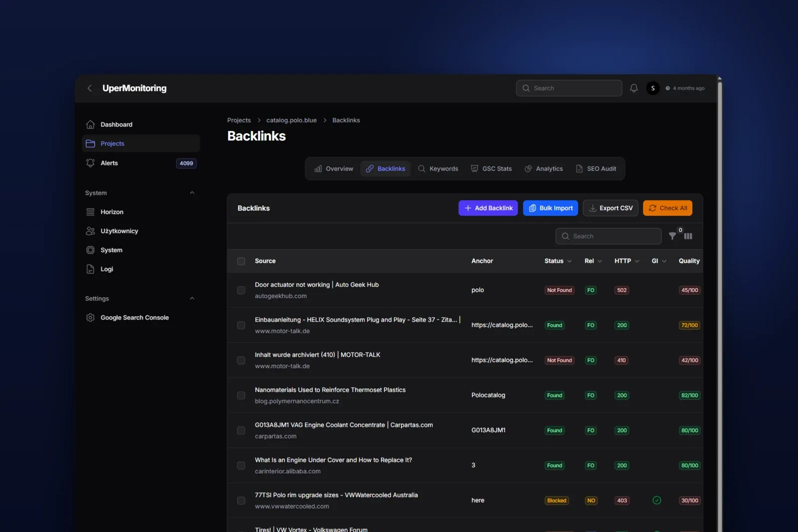Collapse the Settings sidebar section

pos(192,299)
